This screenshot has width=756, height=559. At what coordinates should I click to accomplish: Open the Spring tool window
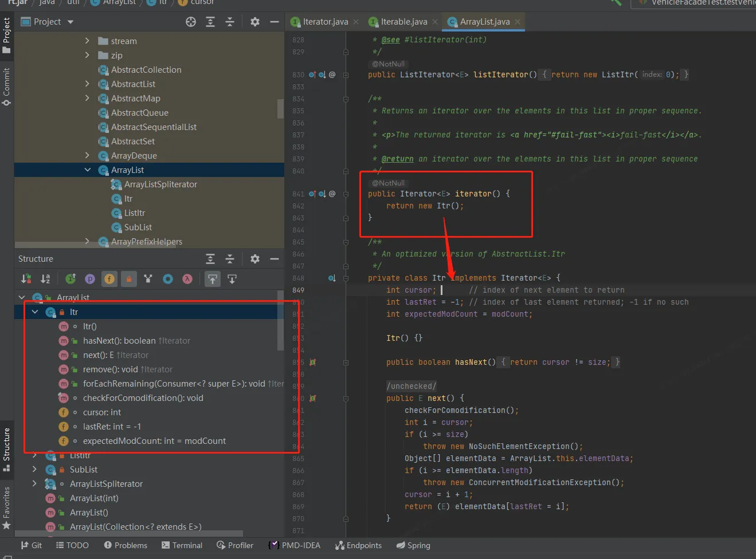[413, 545]
